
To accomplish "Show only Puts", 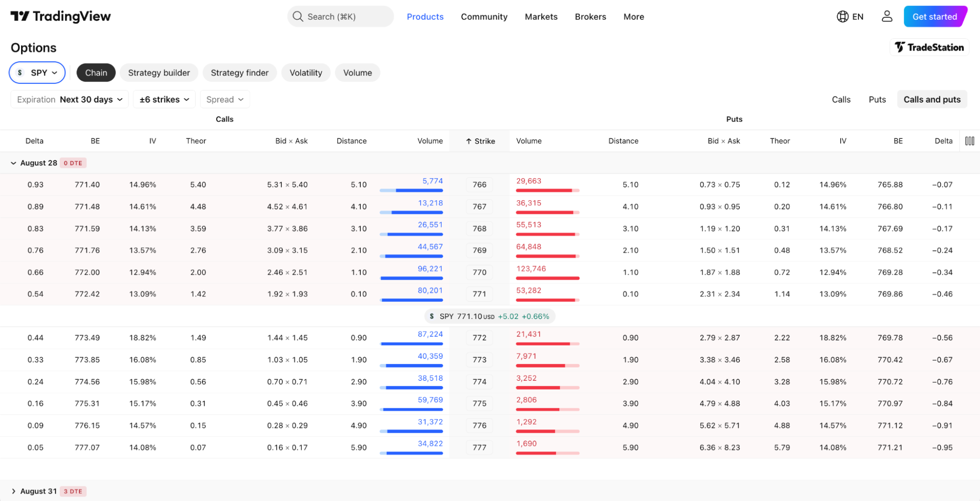I will (x=877, y=100).
